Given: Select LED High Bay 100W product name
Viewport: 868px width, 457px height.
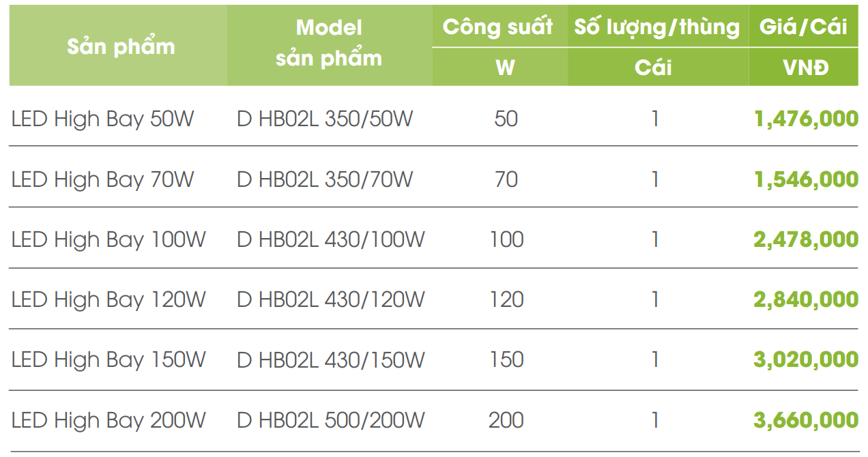Looking at the screenshot, I should click(108, 239).
